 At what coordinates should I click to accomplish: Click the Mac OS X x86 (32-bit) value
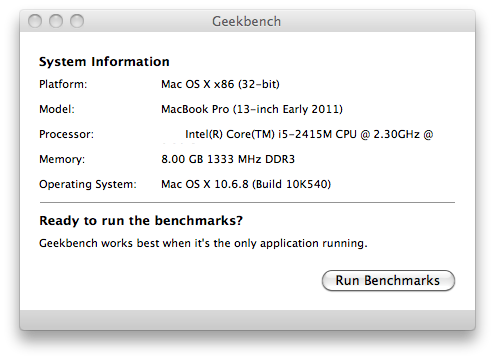220,84
